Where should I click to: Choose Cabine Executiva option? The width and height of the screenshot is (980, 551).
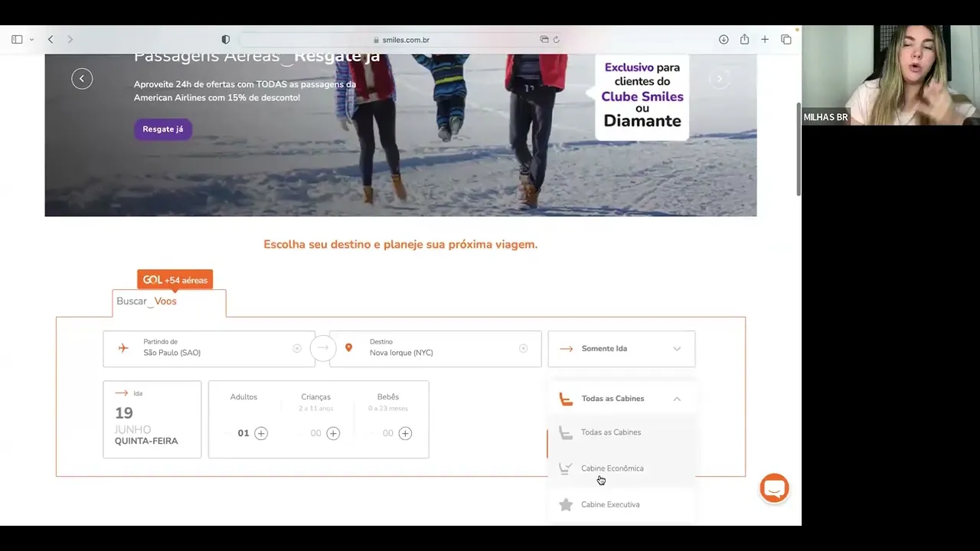tap(622, 504)
